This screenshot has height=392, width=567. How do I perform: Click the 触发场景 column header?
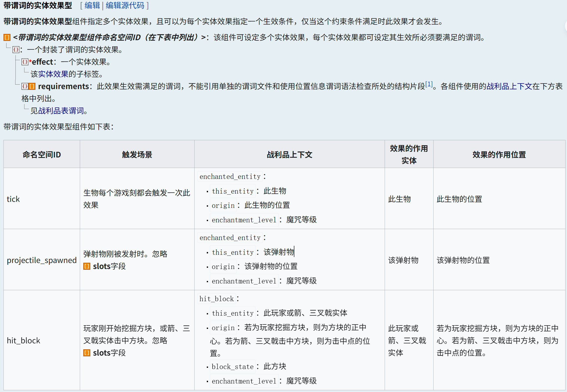[x=137, y=154]
